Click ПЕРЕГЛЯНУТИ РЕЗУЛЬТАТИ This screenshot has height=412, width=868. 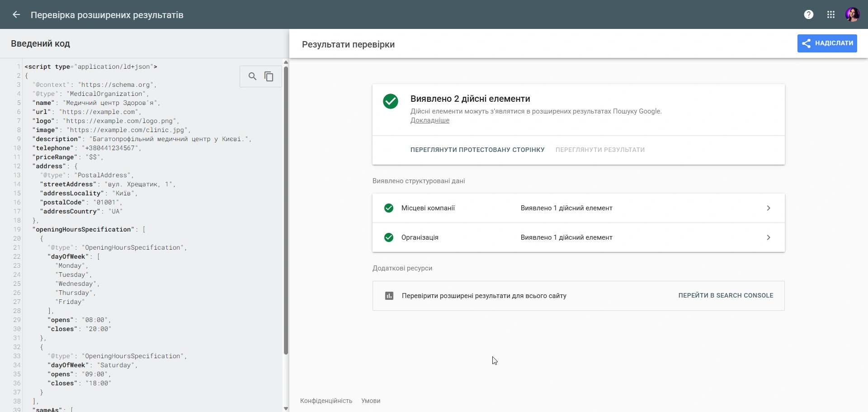600,150
